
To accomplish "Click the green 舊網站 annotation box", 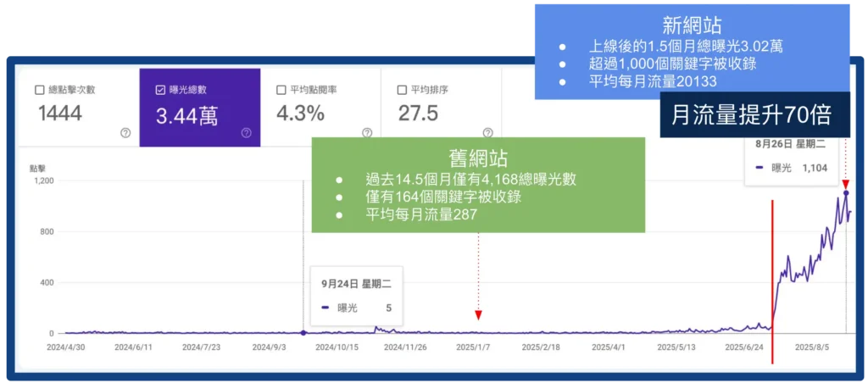I will pyautogui.click(x=478, y=186).
